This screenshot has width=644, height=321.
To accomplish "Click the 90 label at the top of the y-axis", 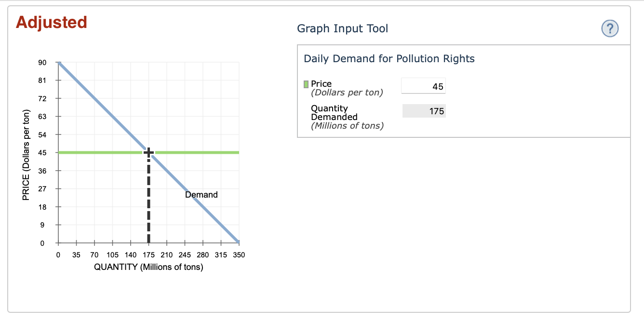I will click(x=43, y=62).
